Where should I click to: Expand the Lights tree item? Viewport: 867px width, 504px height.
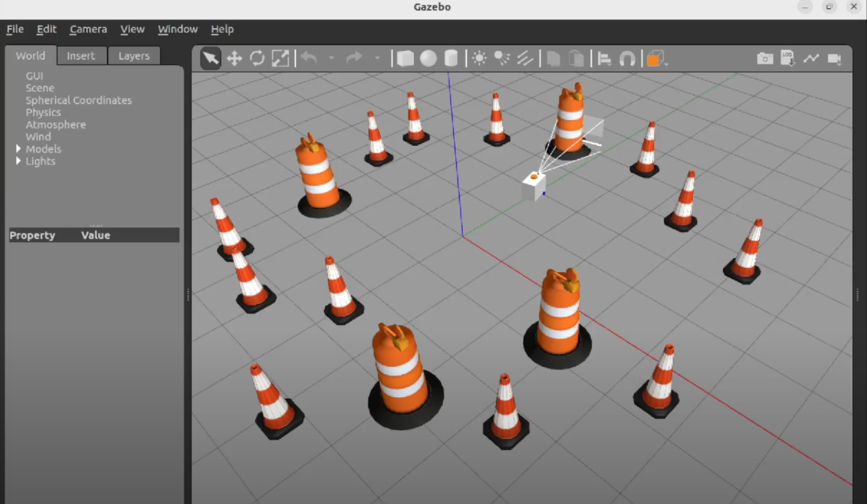(x=19, y=162)
